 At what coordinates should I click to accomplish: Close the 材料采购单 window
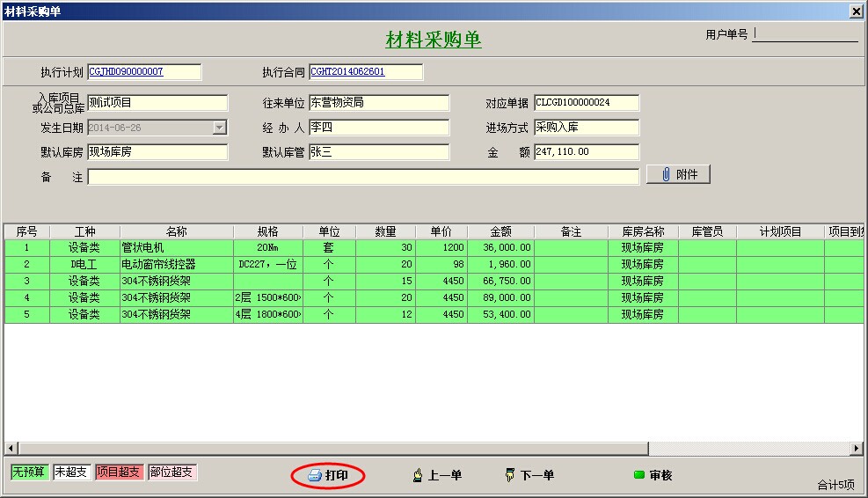[x=856, y=11]
